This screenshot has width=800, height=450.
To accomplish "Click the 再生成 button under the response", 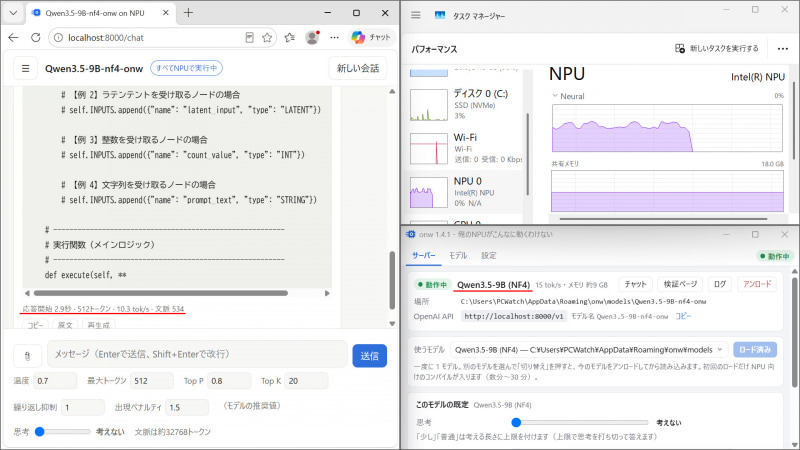I will click(98, 324).
